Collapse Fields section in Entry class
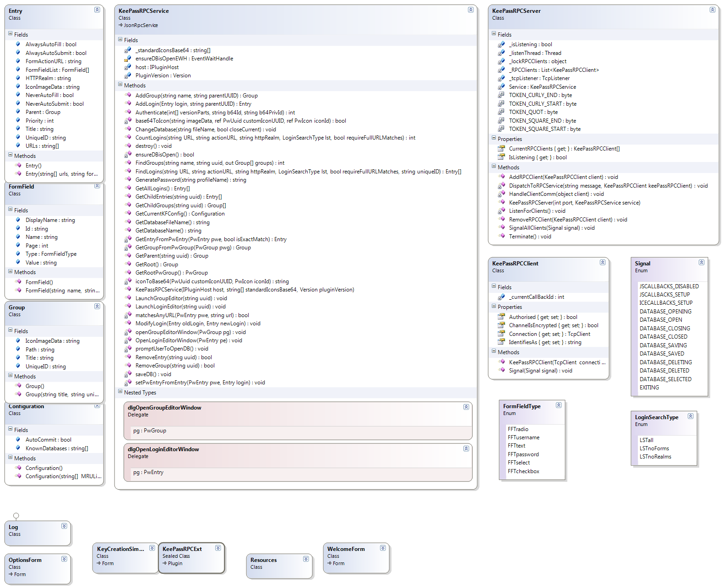 (x=10, y=34)
